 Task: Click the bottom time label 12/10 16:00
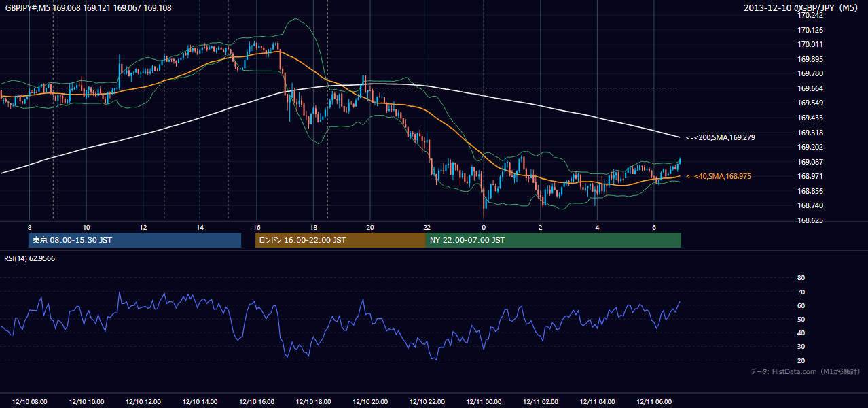pos(256,402)
